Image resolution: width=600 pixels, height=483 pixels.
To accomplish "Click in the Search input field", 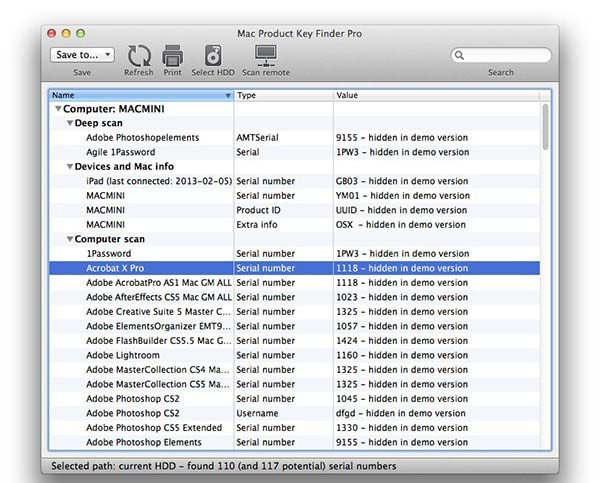I will click(501, 55).
